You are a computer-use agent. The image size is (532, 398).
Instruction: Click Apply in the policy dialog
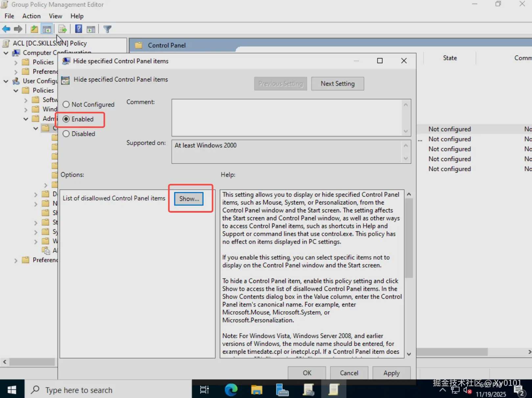391,373
